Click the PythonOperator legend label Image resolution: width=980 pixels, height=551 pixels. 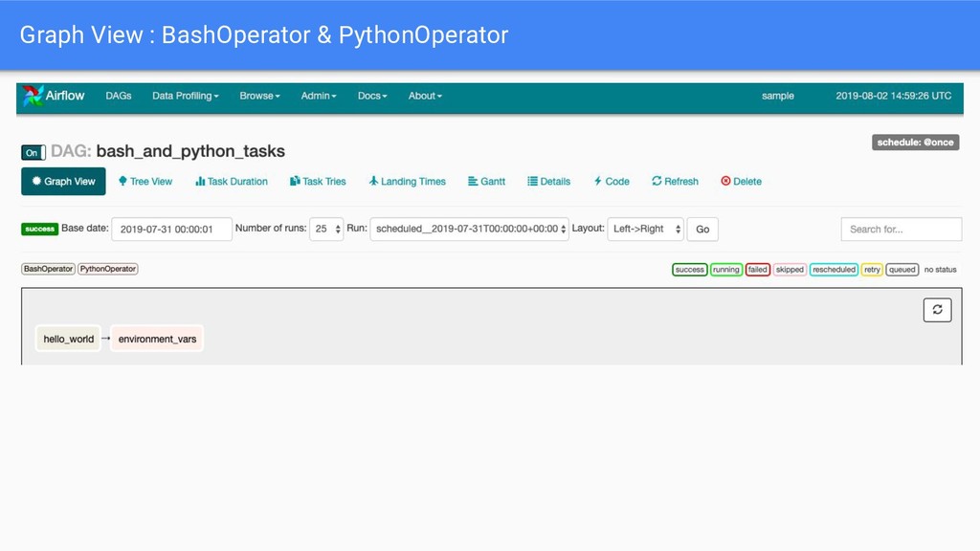tap(107, 269)
